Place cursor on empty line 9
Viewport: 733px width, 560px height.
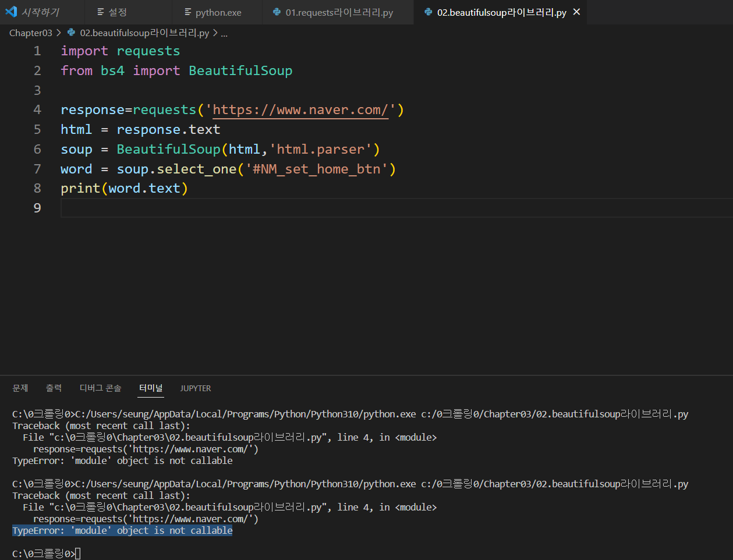[233, 208]
